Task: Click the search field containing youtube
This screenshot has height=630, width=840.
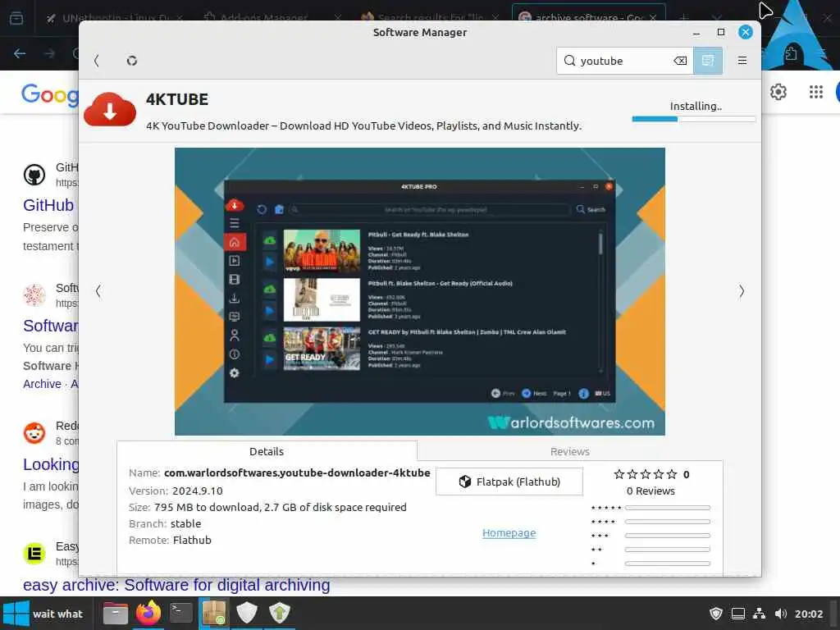Action: pyautogui.click(x=624, y=61)
